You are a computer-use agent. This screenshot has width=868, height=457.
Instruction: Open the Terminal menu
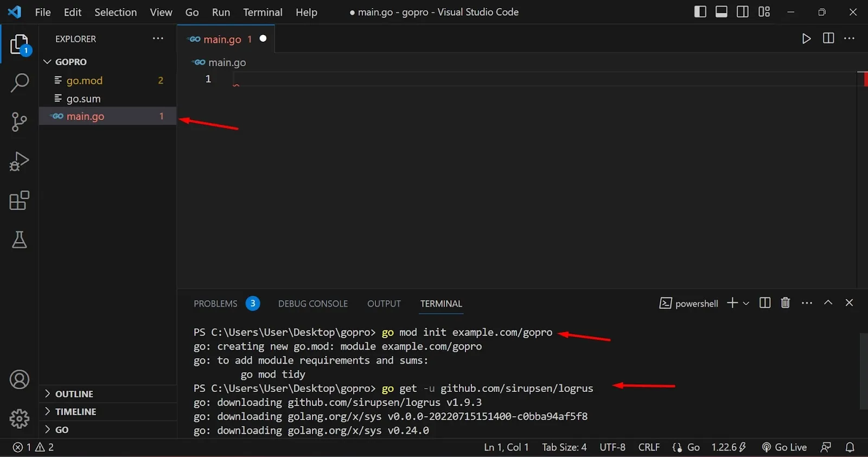pos(263,12)
